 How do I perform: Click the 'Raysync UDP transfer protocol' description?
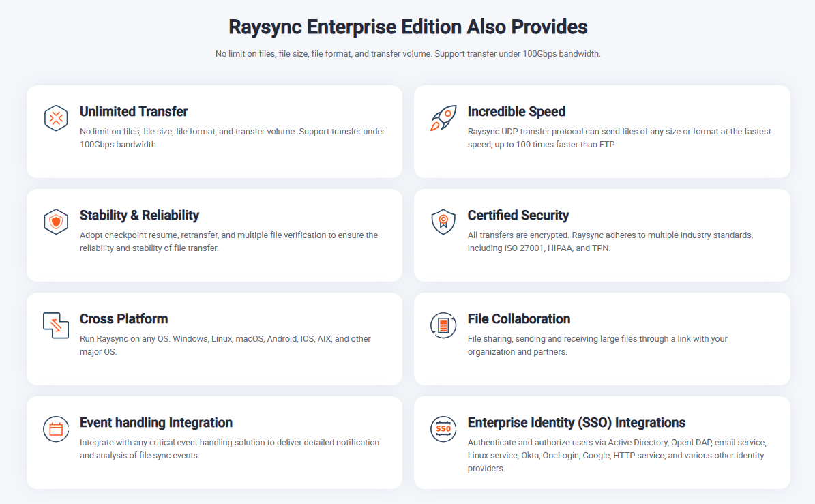(619, 138)
